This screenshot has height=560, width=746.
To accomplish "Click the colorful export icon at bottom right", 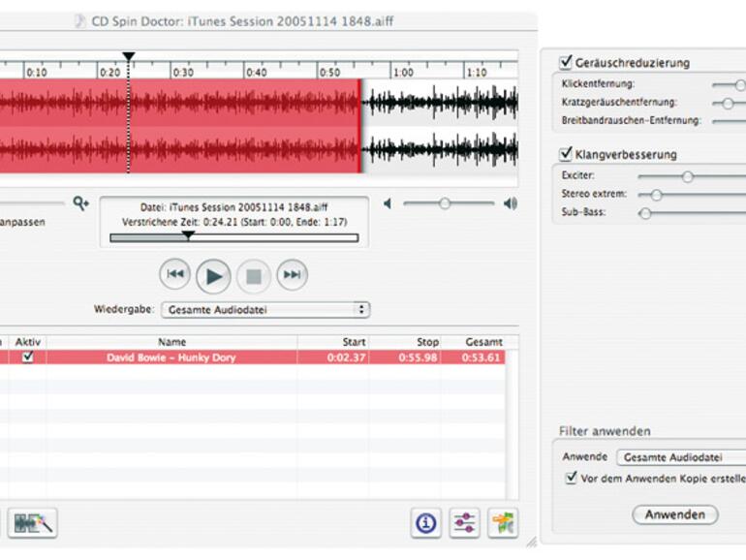I will coord(502,523).
